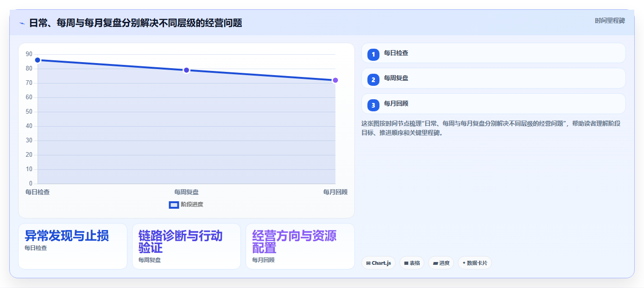Screen dimensions: 644x288
Task: Click the Chart.js tag
Action: (379, 263)
